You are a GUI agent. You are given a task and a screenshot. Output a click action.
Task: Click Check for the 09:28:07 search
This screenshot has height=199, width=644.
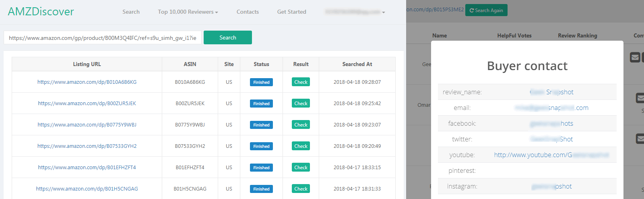coord(301,82)
